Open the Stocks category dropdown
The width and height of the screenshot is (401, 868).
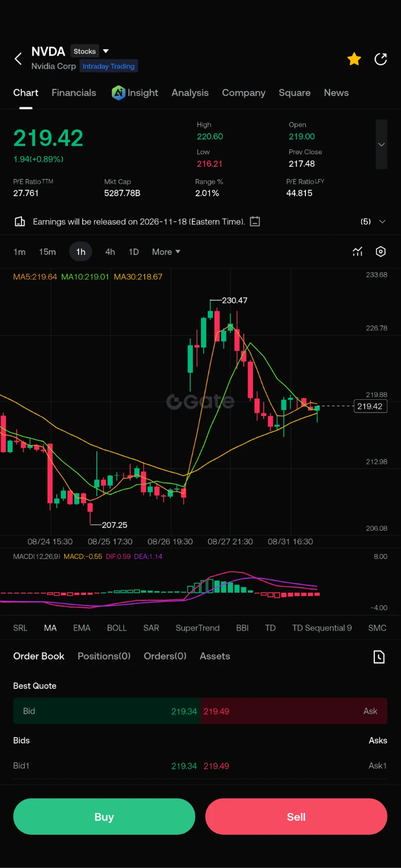(90, 51)
